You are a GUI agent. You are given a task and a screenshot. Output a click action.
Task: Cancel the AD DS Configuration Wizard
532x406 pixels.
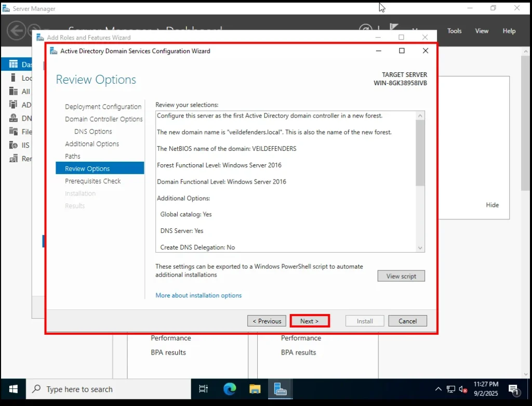pyautogui.click(x=407, y=321)
